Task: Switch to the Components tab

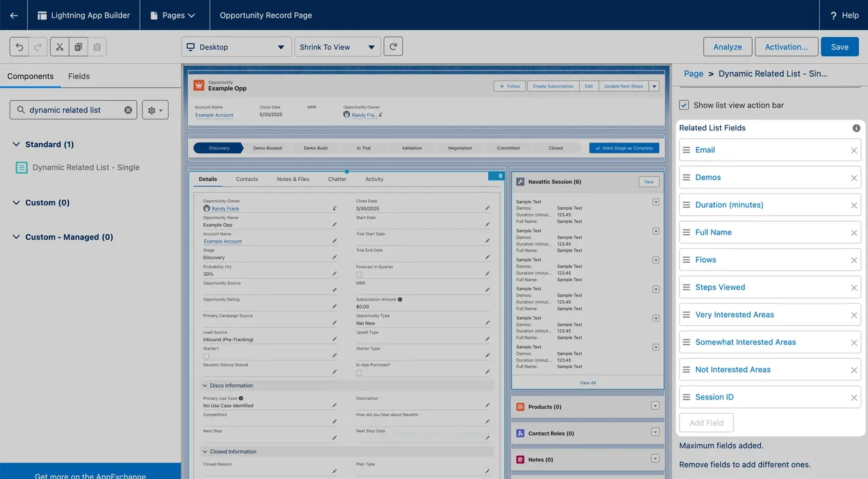Action: pos(31,76)
